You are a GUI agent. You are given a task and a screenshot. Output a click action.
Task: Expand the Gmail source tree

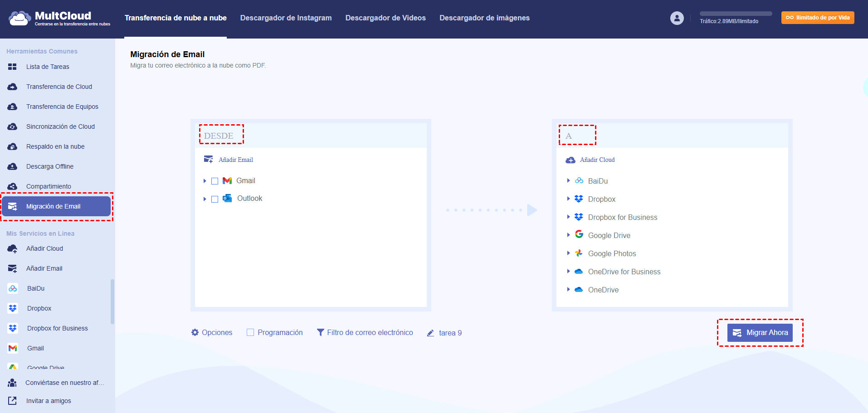[205, 181]
